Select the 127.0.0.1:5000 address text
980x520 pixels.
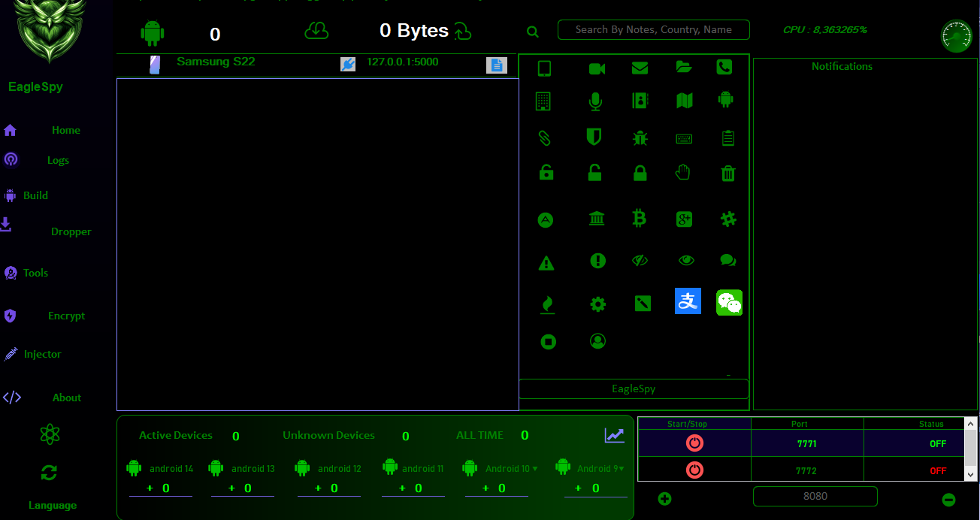(x=403, y=62)
